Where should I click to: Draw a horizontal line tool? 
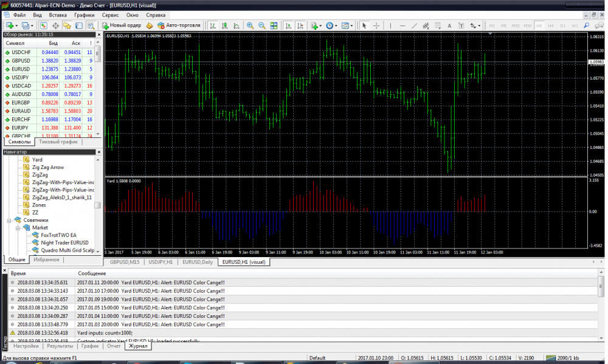click(x=402, y=26)
